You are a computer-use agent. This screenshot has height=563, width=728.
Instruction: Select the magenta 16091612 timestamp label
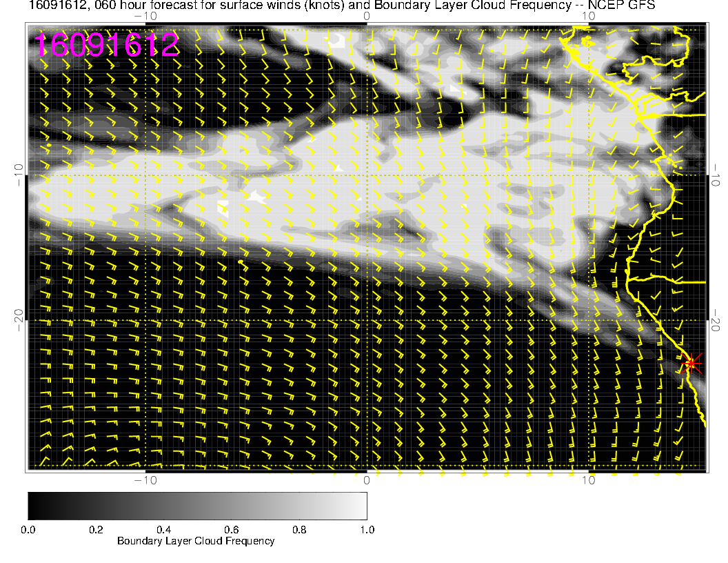107,45
